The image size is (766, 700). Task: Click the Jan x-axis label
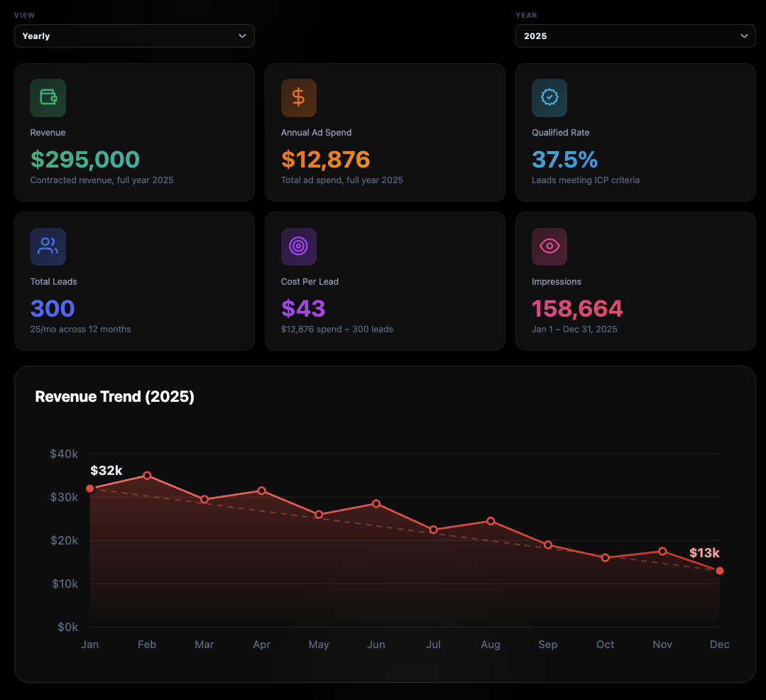(90, 645)
